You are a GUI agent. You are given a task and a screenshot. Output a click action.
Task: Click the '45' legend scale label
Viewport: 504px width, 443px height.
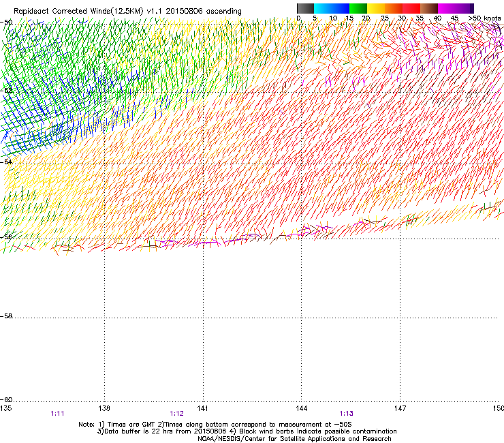tap(454, 18)
